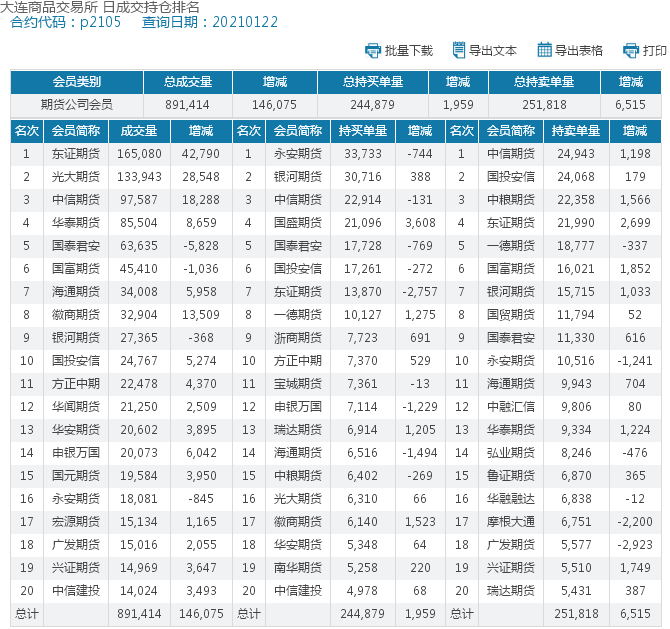Screen dimensions: 670x629
Task: Select volume value 24,767
Action: pos(139,361)
